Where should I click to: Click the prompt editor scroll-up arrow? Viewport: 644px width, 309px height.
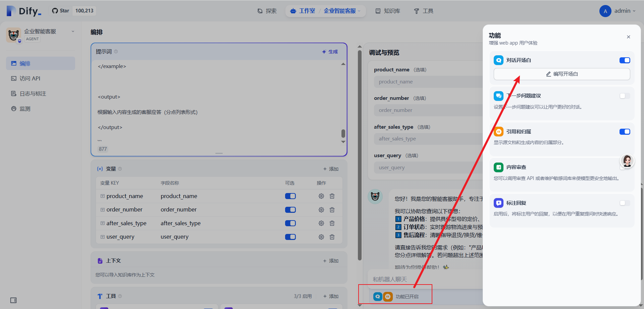(x=343, y=64)
